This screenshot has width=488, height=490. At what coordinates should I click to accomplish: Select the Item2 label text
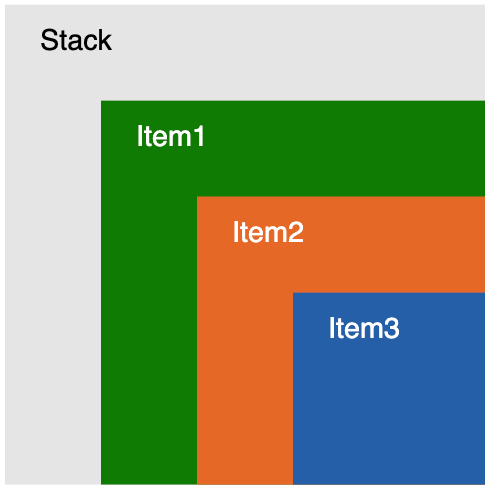point(268,232)
